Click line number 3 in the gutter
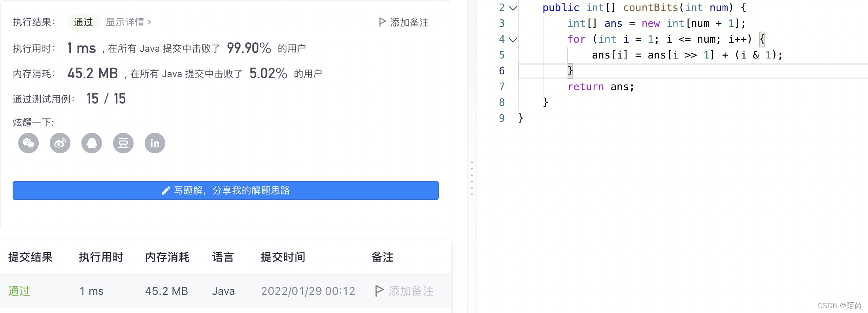Screen dimensions: 868x313 click(502, 23)
